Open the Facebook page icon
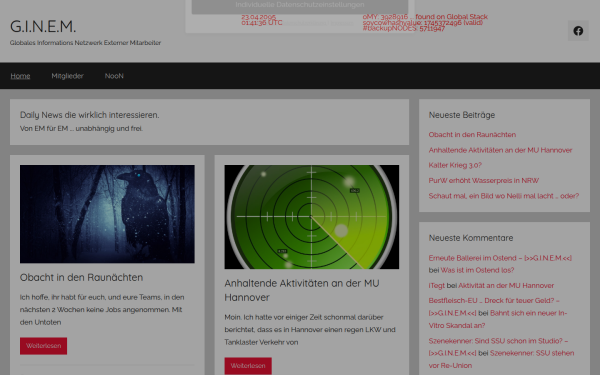This screenshot has height=375, width=600. point(578,31)
